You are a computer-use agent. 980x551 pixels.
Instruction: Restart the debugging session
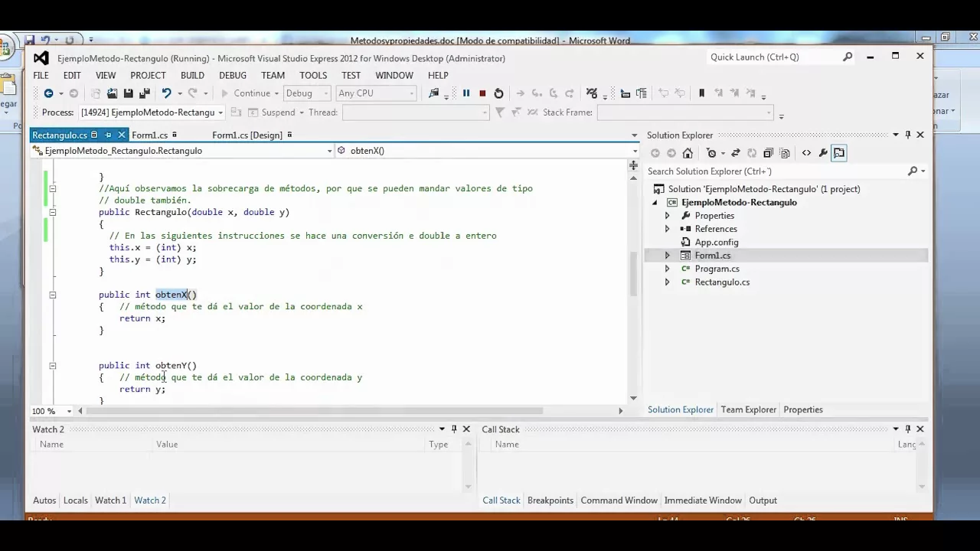coord(498,93)
